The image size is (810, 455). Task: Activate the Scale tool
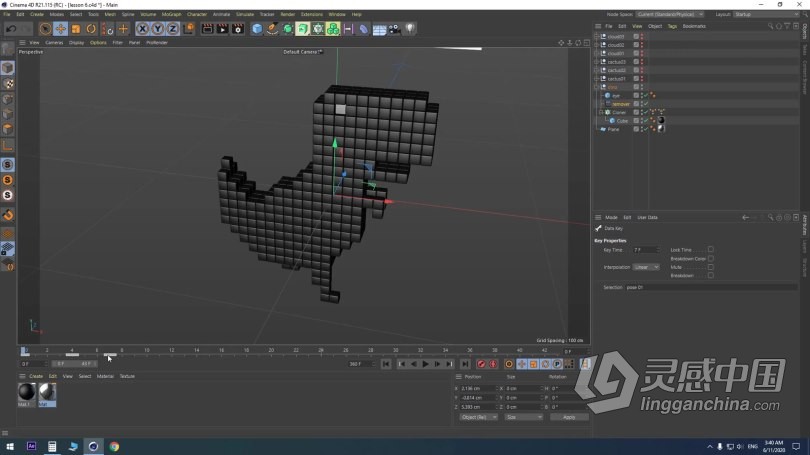click(76, 29)
